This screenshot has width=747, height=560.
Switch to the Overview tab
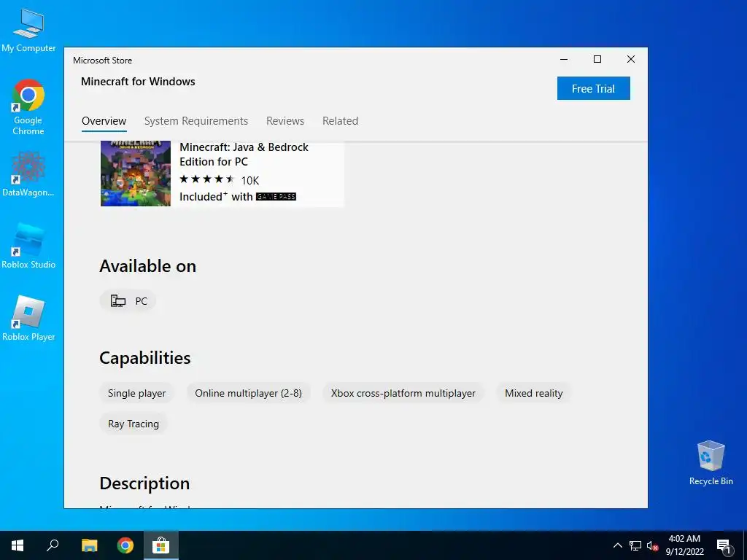104,121
